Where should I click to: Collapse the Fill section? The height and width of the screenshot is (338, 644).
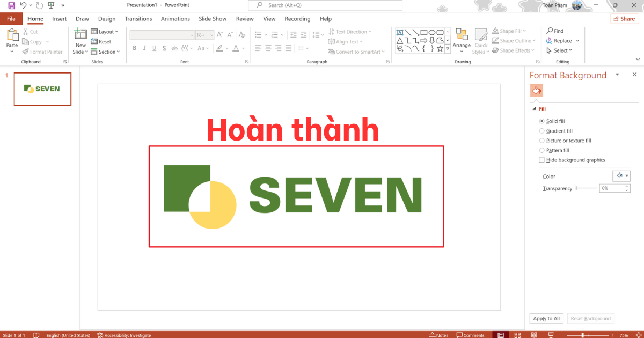coord(534,108)
